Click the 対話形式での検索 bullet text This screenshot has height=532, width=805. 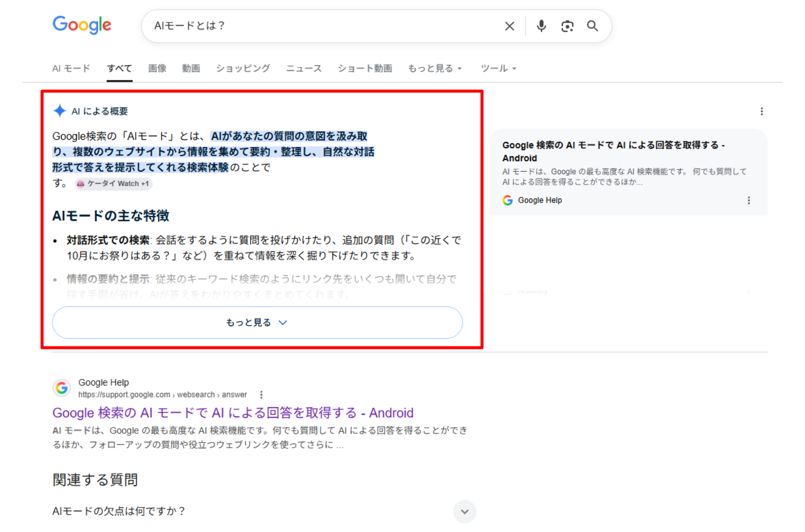[264, 248]
